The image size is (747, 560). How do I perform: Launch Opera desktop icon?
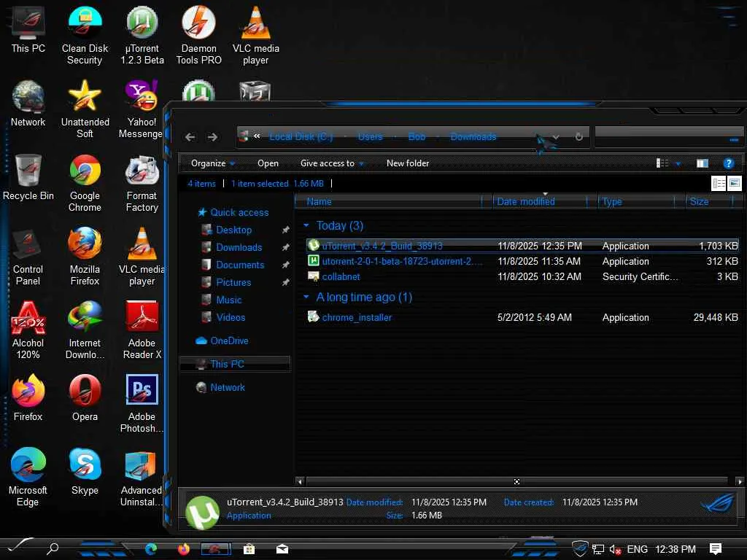tap(85, 398)
